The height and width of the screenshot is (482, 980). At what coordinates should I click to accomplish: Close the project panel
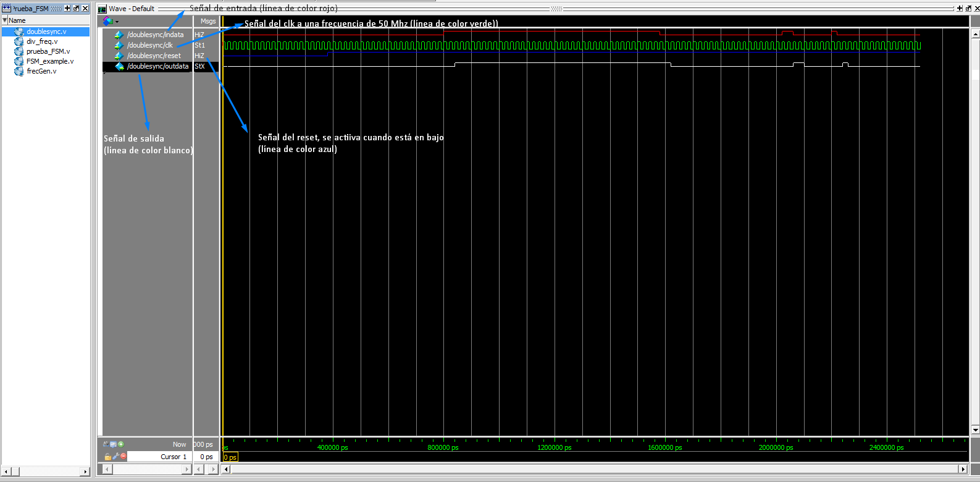click(x=85, y=9)
